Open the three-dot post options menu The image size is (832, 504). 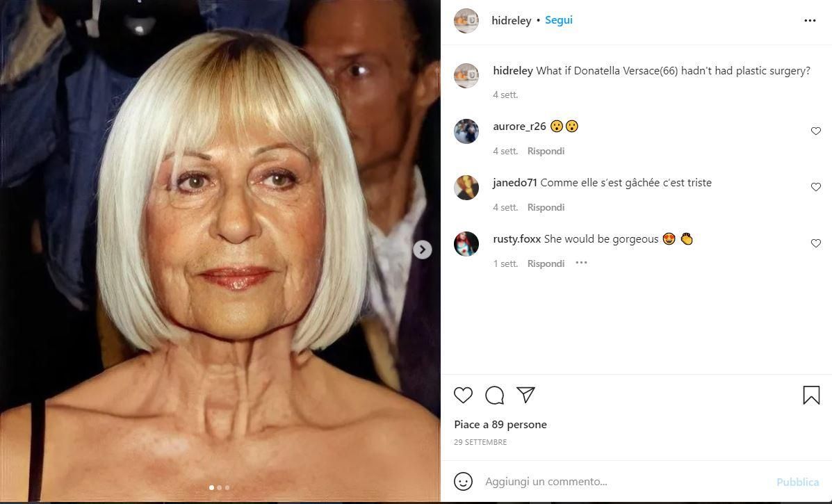click(810, 21)
